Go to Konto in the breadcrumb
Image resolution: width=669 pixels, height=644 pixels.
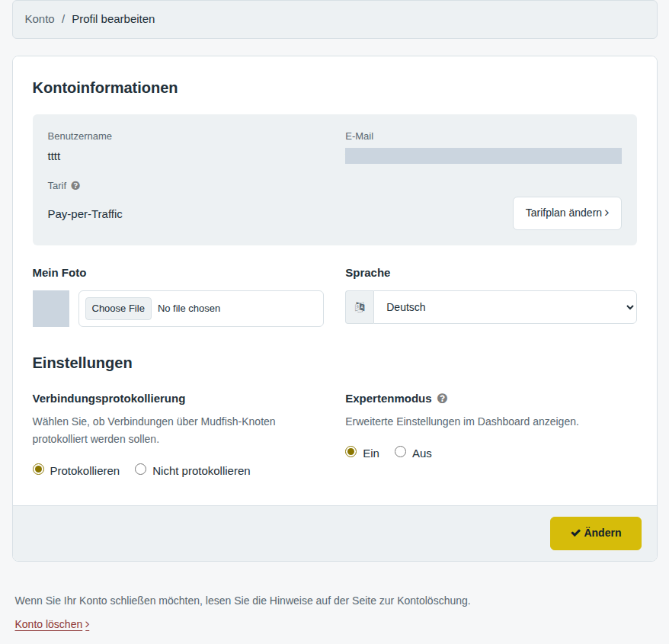pyautogui.click(x=40, y=19)
